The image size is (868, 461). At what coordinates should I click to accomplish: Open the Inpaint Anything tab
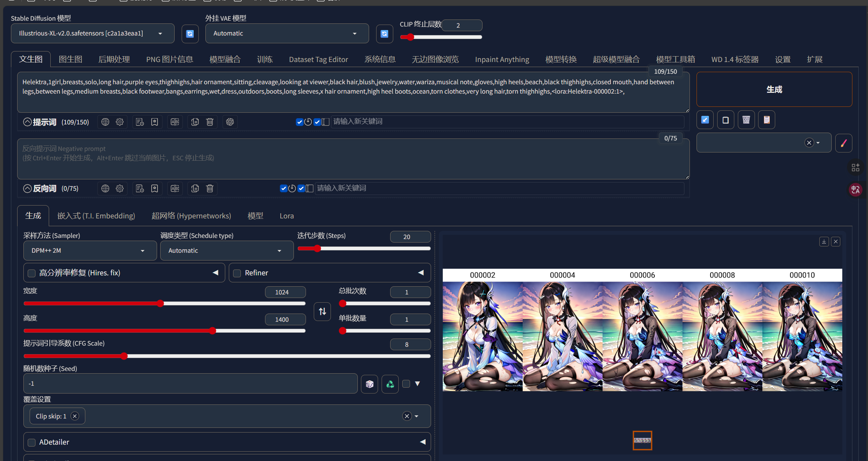502,59
